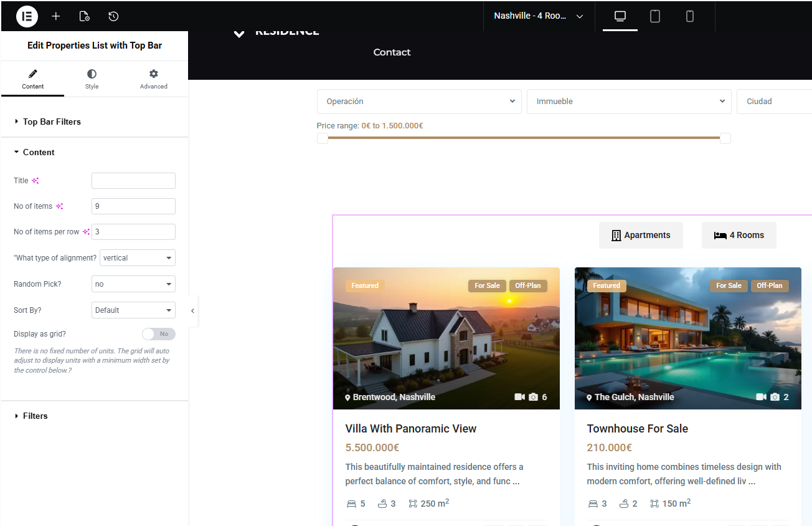The height and width of the screenshot is (526, 812).
Task: Switch to the Style tab
Action: [x=92, y=79]
